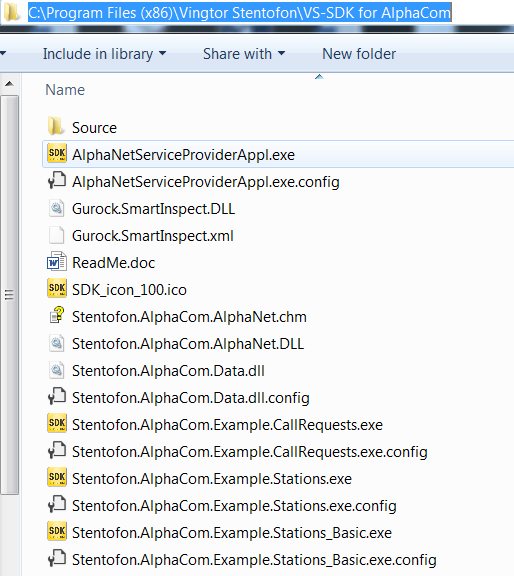This screenshot has height=576, width=514.
Task: Select Stentofon.AlphaCom.Example.CallRequests.exe file name
Action: (227, 425)
